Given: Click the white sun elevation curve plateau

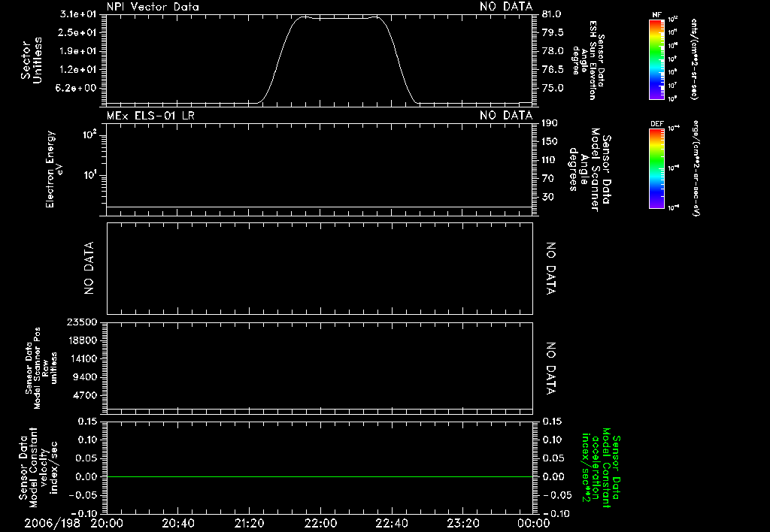Looking at the screenshot, I should click(x=339, y=18).
